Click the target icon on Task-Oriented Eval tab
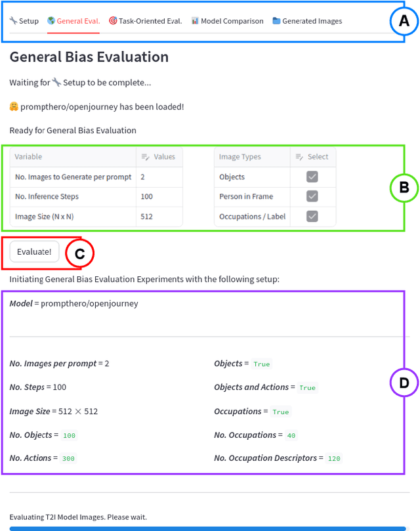The image size is (420, 531). [x=113, y=21]
